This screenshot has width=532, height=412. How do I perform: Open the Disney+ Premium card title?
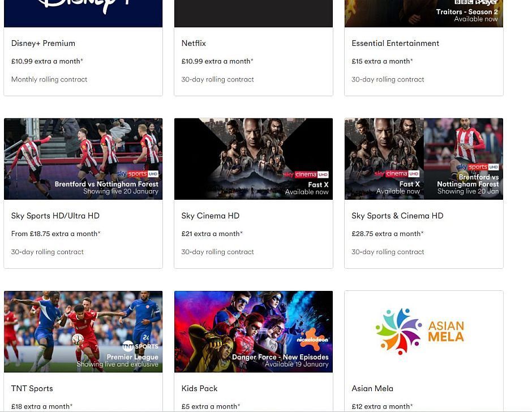(x=43, y=44)
